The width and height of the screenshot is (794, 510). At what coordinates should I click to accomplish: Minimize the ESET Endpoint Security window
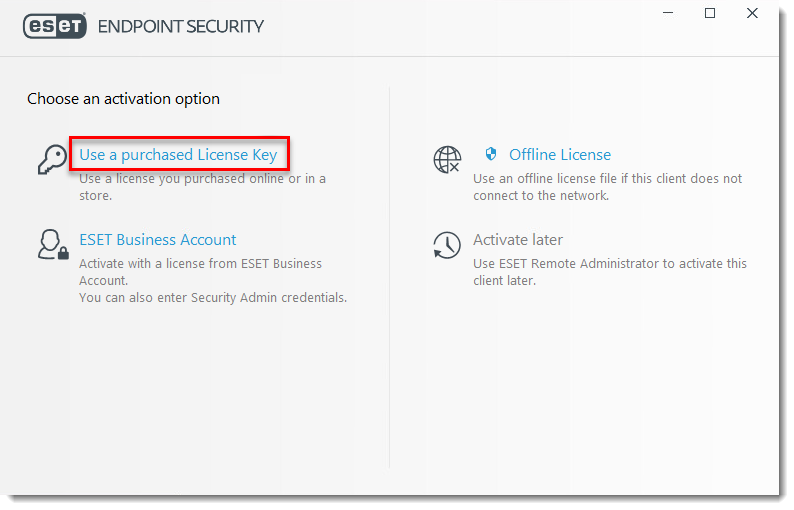(668, 13)
